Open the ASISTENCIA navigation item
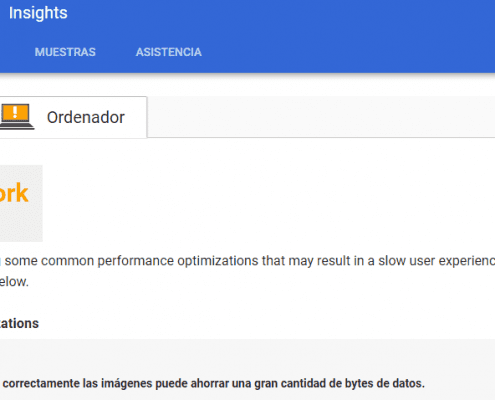495x400 pixels. (x=169, y=52)
